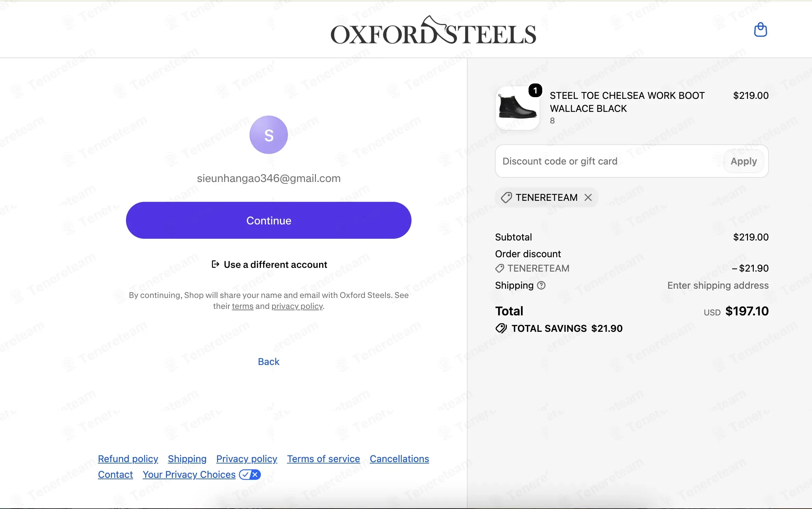
Task: Open the Contact footer link
Action: (115, 474)
